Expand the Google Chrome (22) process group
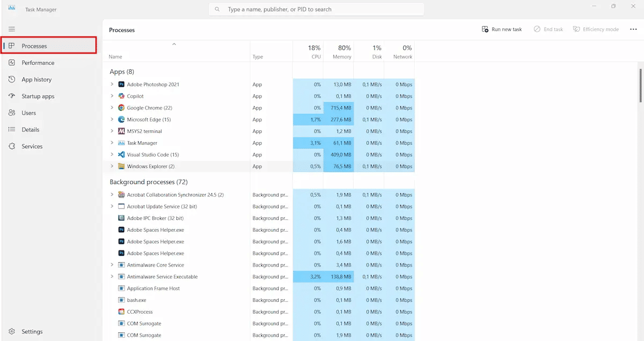The height and width of the screenshot is (341, 644). click(112, 108)
